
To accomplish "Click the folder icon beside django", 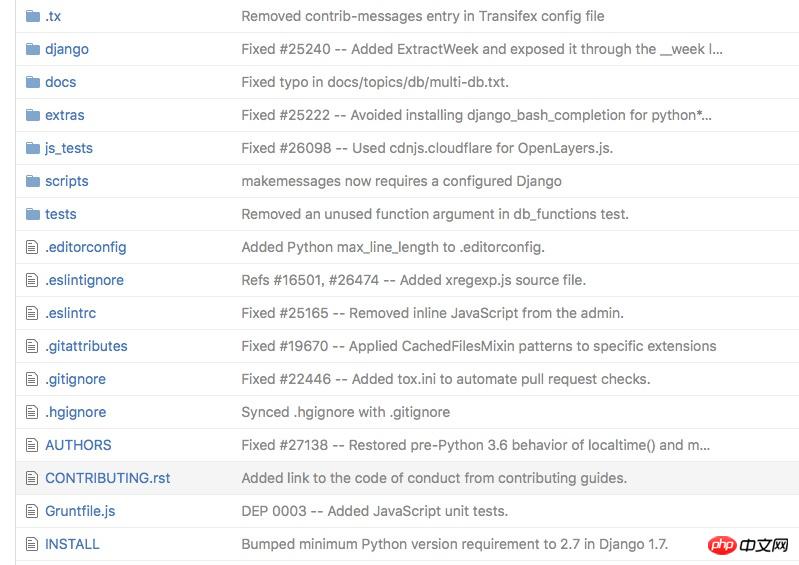I will pyautogui.click(x=32, y=49).
